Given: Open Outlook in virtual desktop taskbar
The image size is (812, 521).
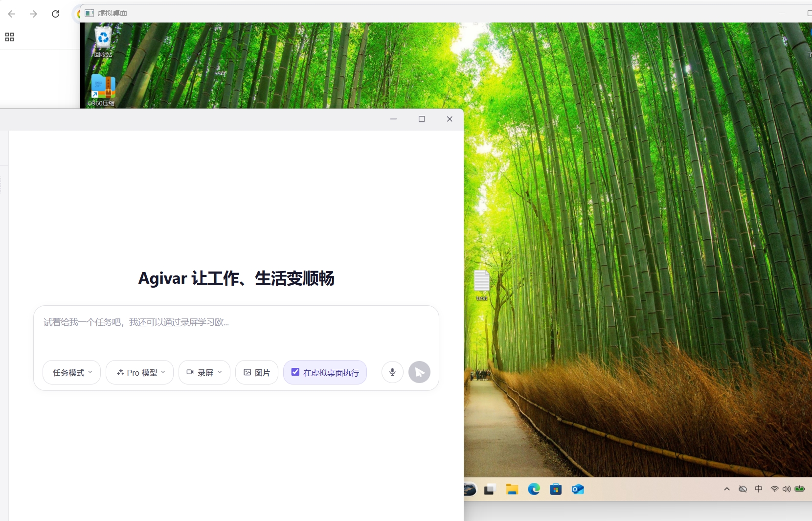Looking at the screenshot, I should tap(578, 489).
